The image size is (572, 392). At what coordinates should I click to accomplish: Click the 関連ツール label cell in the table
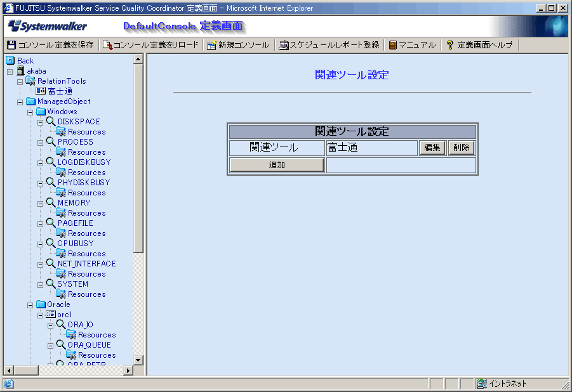(x=277, y=148)
